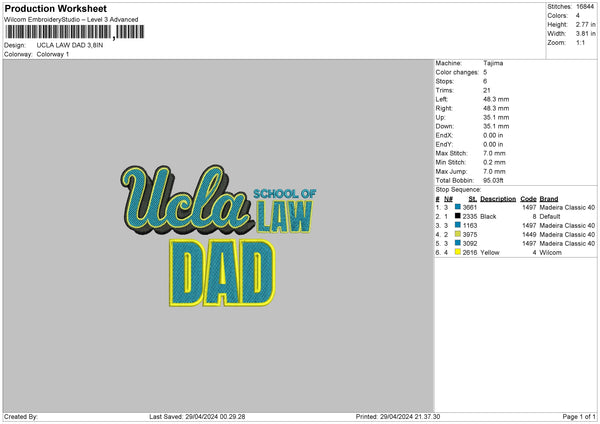
Task: Click the Stops value '6'
Action: [x=485, y=82]
